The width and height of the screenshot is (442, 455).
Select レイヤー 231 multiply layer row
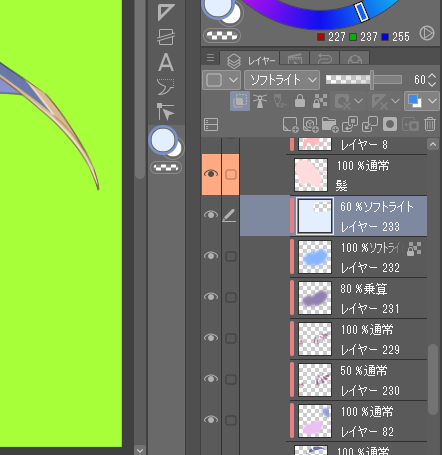click(358, 298)
